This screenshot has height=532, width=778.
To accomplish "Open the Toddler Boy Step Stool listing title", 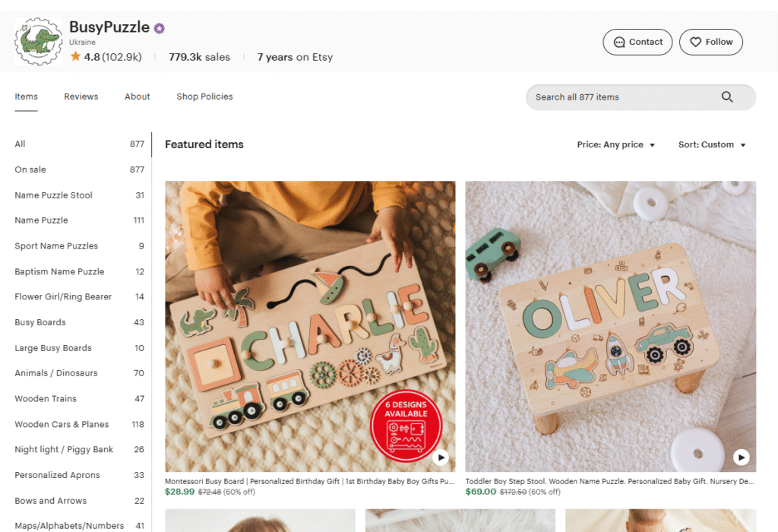I will click(x=610, y=481).
